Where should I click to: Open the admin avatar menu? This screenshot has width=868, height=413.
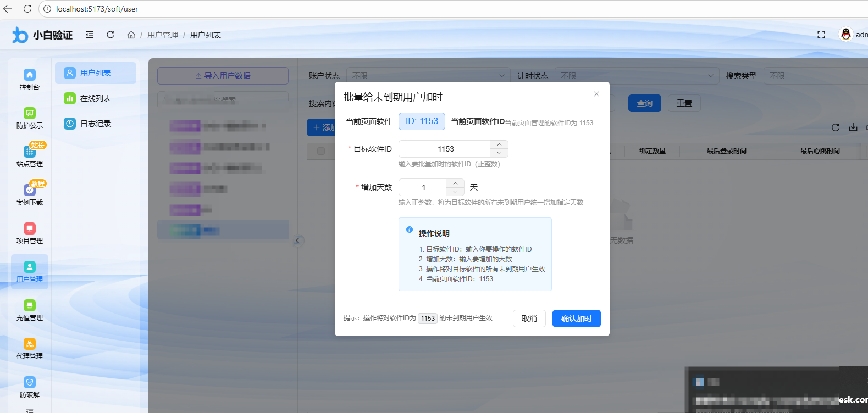(846, 35)
